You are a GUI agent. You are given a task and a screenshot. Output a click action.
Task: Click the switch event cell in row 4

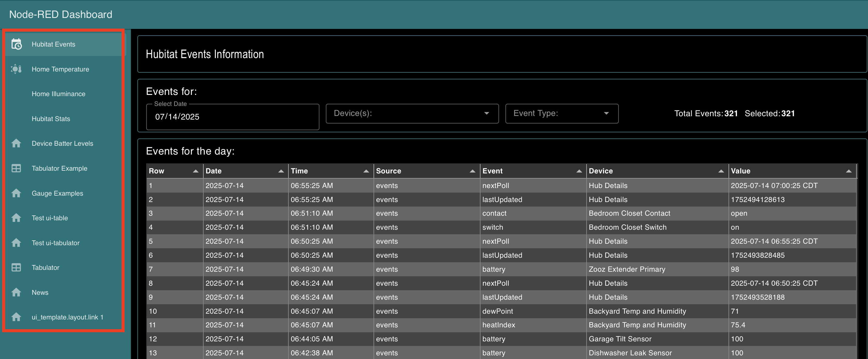click(533, 227)
